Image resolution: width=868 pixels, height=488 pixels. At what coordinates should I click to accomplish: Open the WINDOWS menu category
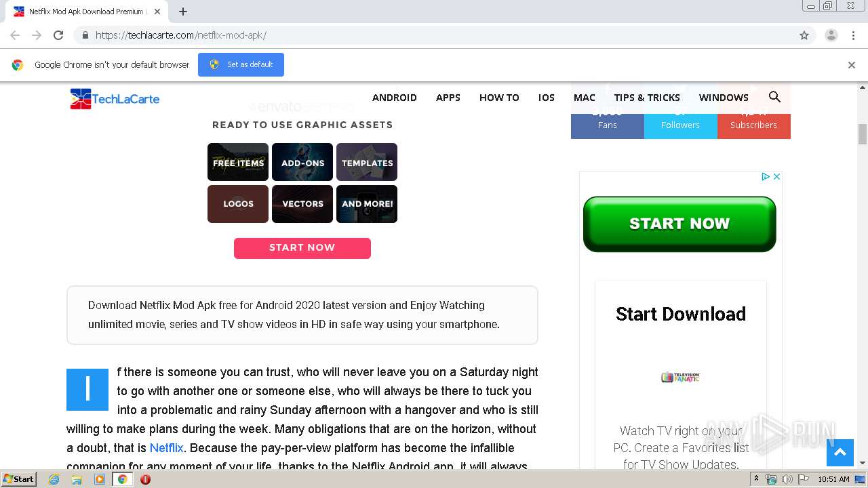(724, 98)
